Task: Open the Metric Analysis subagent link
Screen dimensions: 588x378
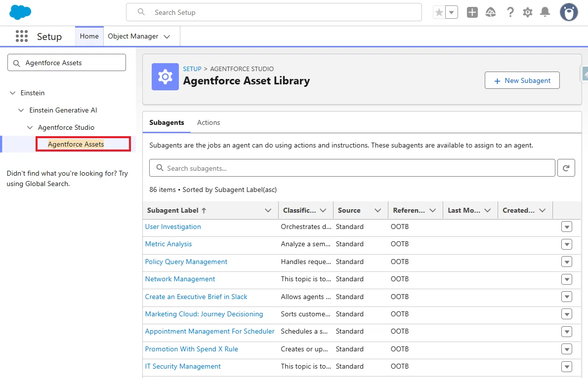Action: coord(168,244)
